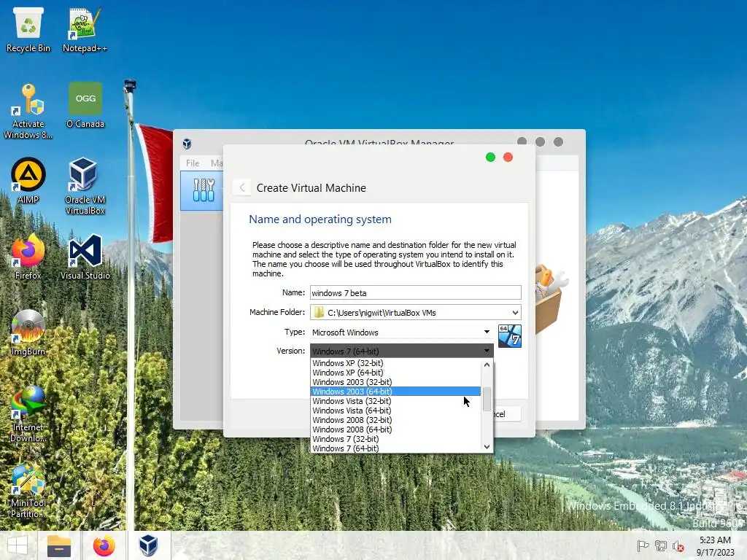Open File Explorer from the taskbar
Image resolution: width=747 pixels, height=560 pixels.
point(59,545)
